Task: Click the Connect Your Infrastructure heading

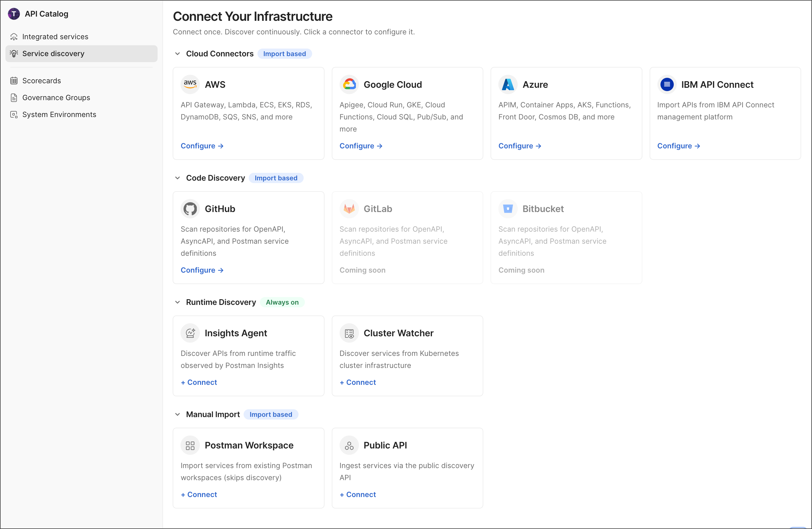Action: (x=252, y=16)
